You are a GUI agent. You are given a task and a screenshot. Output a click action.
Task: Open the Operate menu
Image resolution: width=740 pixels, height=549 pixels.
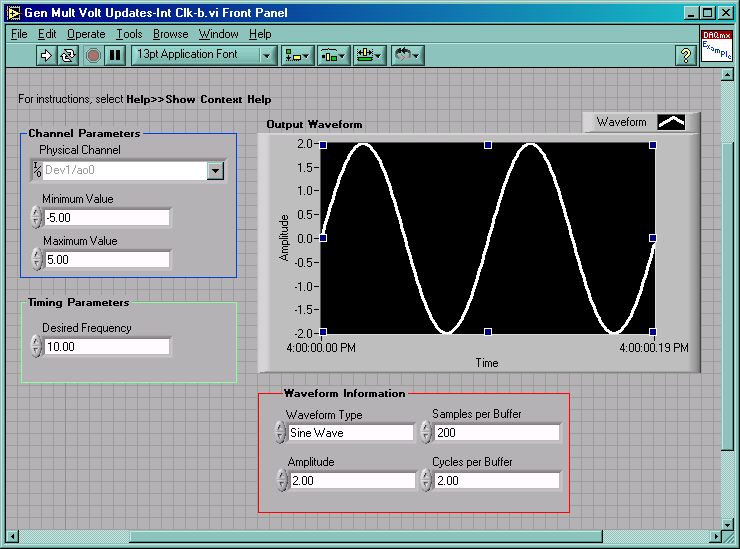(x=86, y=34)
